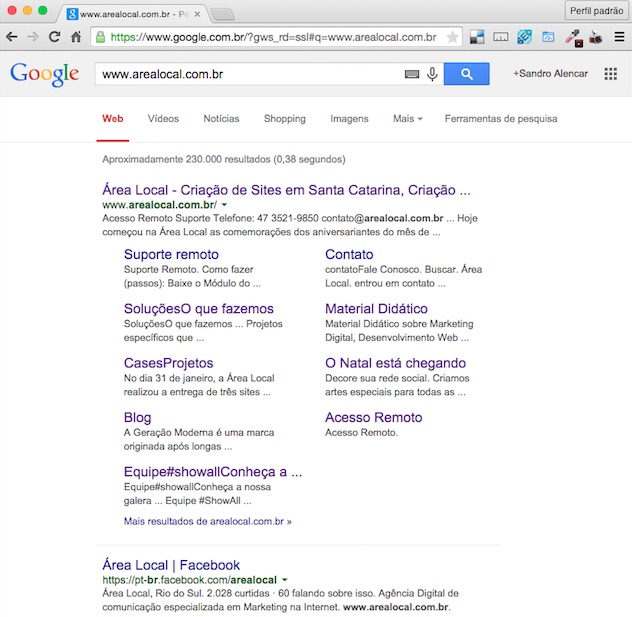
Task: Click the browser back arrow
Action: click(x=12, y=37)
